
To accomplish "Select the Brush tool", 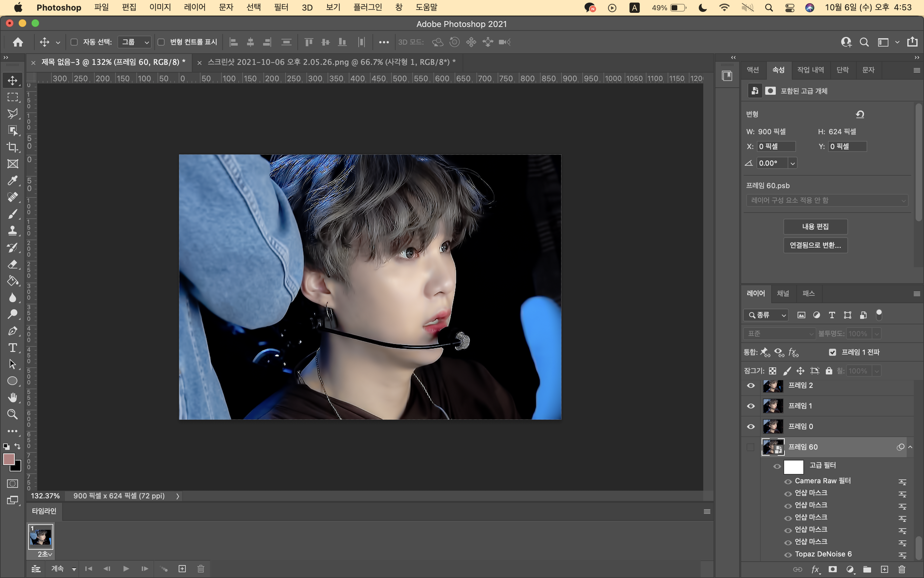I will click(13, 214).
